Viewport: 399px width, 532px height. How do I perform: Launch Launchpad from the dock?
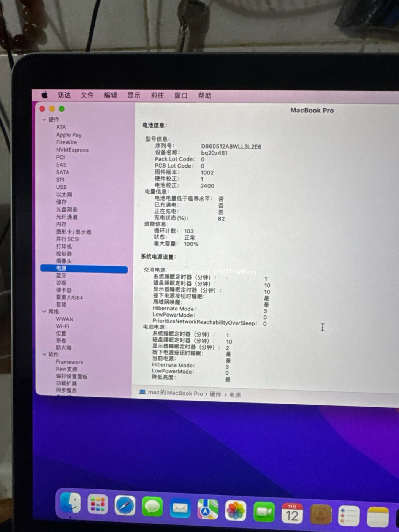[x=98, y=505]
